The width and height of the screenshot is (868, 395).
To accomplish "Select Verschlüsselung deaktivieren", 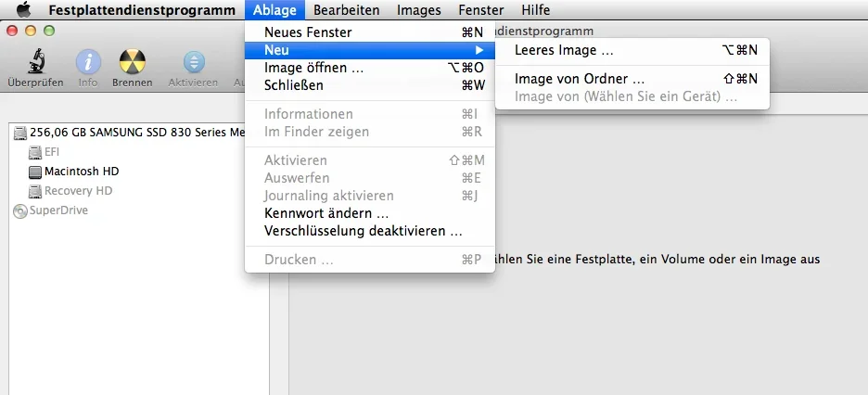I will pos(363,231).
